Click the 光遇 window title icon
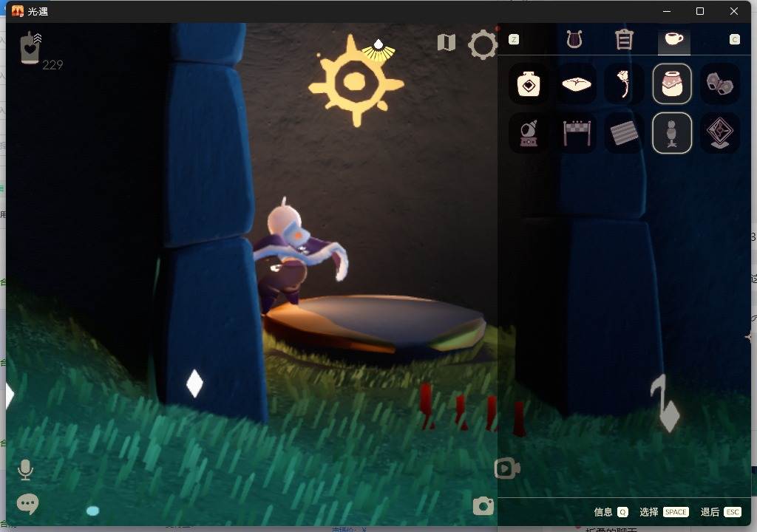The image size is (757, 532). tap(18, 11)
